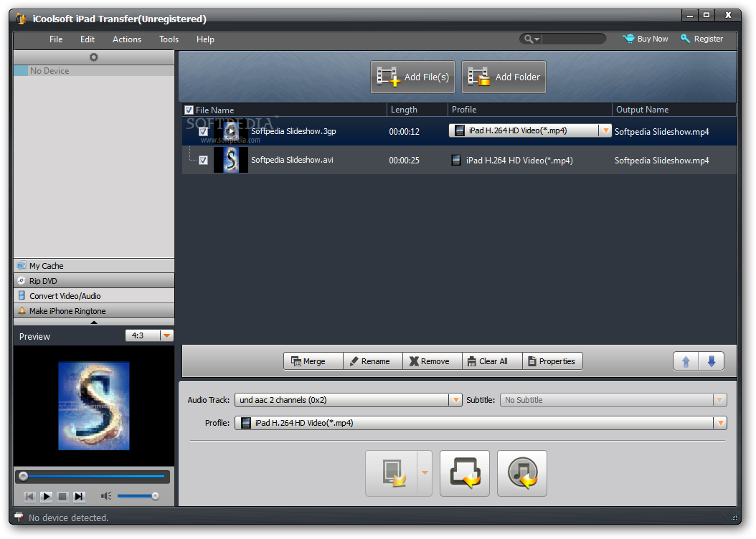Click the Add Folder button
Viewport: 756px width, 539px height.
point(504,77)
